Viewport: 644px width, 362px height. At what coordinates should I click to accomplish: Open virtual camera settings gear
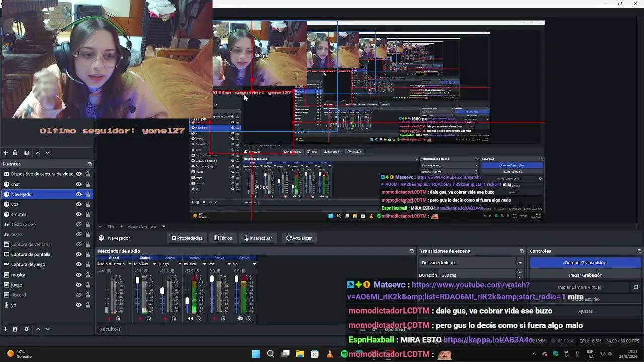[636, 287]
